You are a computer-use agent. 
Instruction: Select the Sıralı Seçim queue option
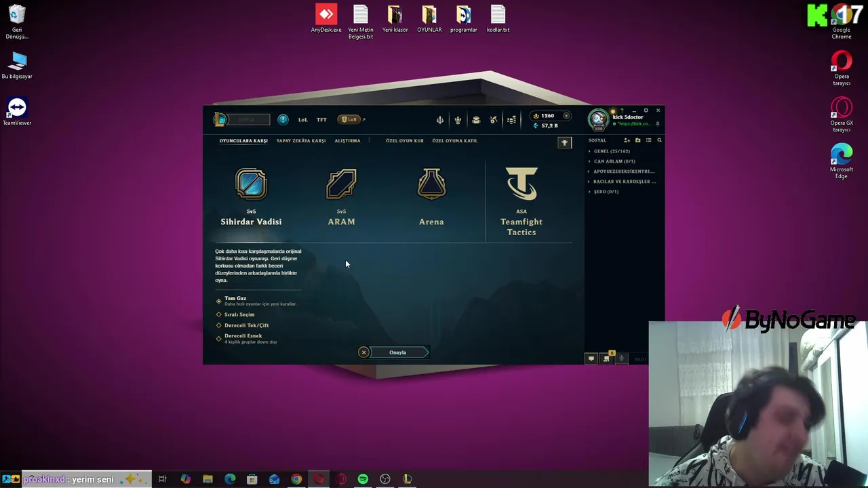pyautogui.click(x=235, y=314)
